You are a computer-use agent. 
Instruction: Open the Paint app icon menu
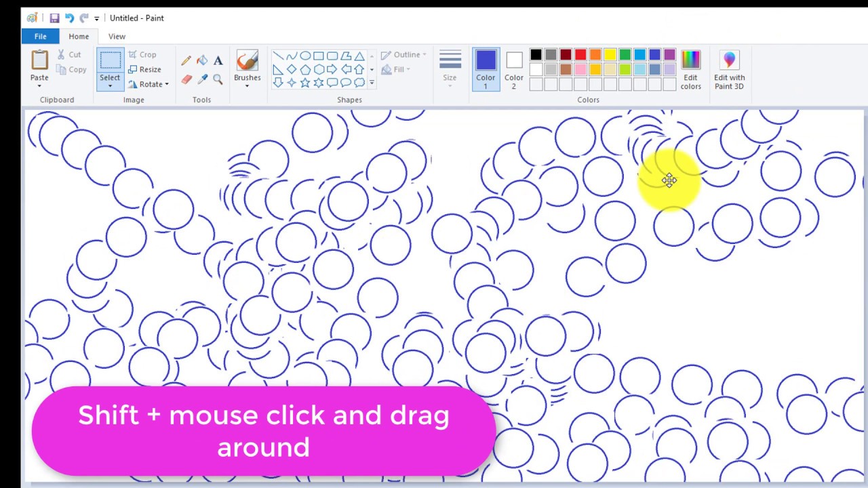32,18
